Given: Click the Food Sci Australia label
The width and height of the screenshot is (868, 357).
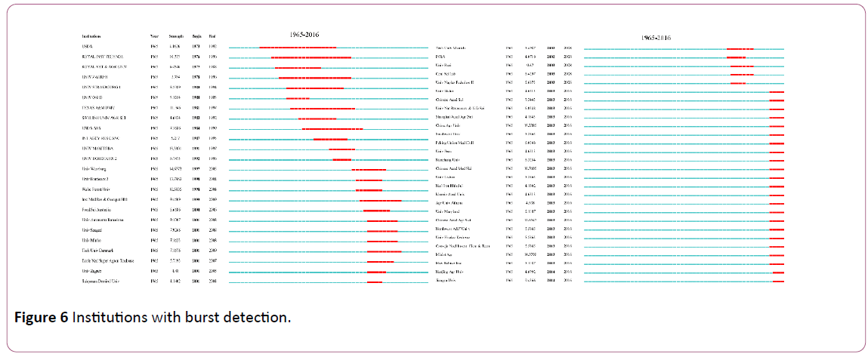Looking at the screenshot, I should (97, 210).
